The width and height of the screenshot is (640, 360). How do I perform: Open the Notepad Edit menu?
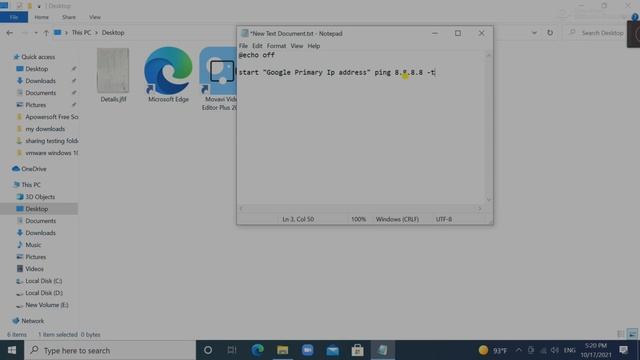tap(257, 46)
